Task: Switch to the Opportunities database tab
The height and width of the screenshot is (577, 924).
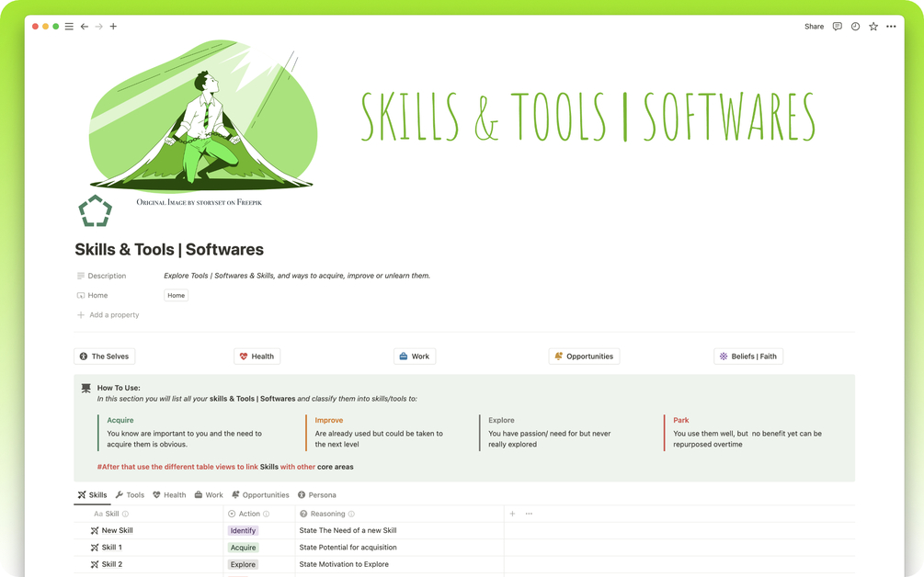Action: pos(260,495)
